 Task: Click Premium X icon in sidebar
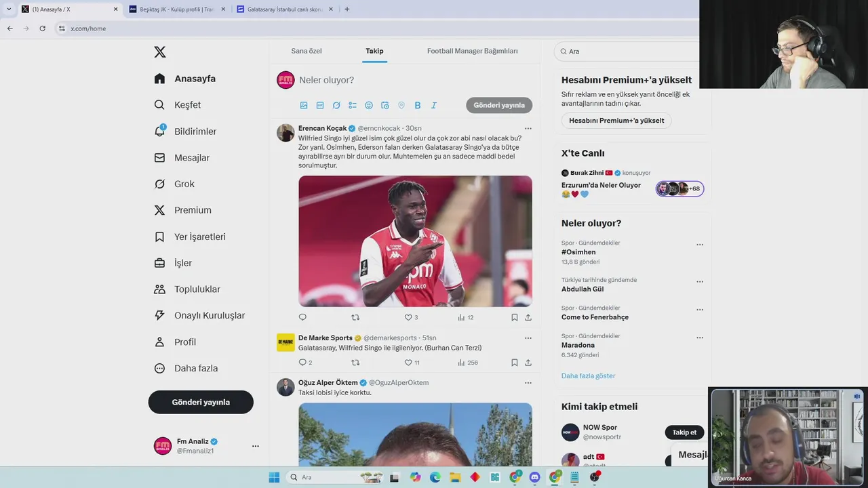(x=159, y=210)
